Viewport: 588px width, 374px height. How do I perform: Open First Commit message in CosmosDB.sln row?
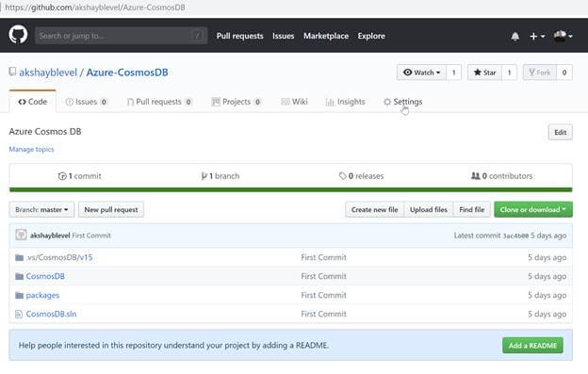(323, 314)
